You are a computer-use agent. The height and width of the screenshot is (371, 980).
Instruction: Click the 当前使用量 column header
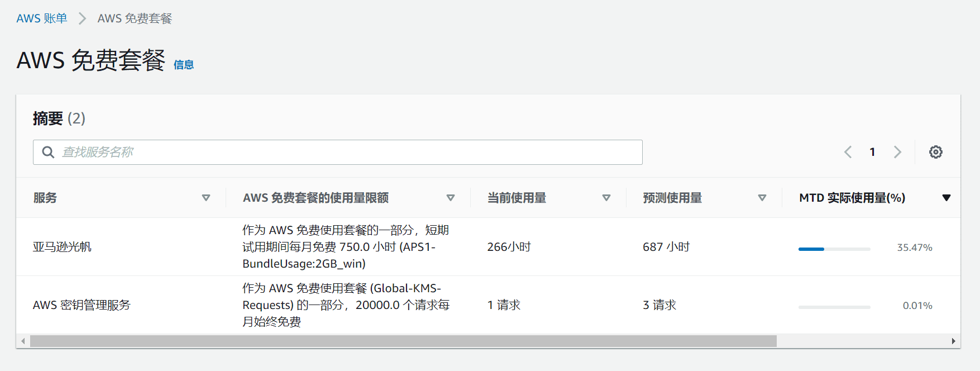click(x=517, y=198)
